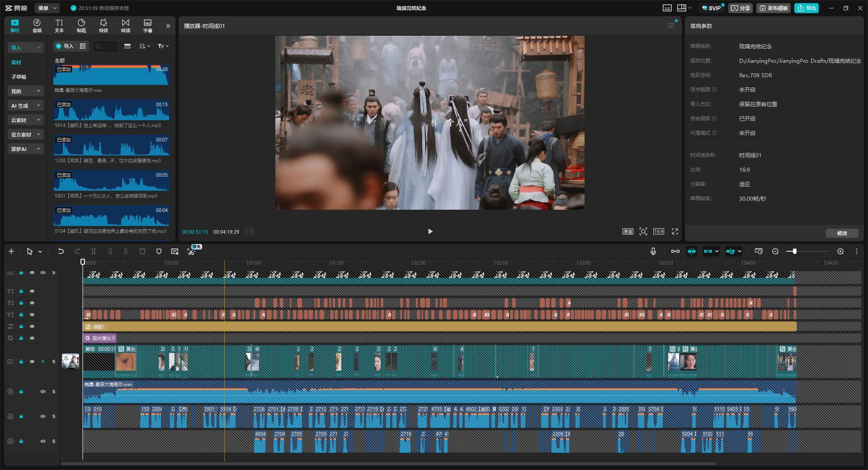Hide the 调整1 adjustment track via eye icon
The height and width of the screenshot is (470, 868).
click(x=32, y=326)
